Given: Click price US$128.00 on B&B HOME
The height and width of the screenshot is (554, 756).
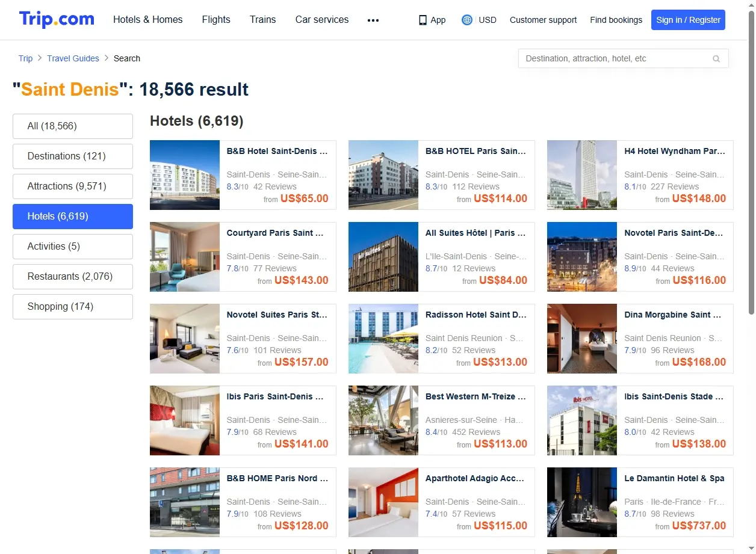Looking at the screenshot, I should 302,526.
